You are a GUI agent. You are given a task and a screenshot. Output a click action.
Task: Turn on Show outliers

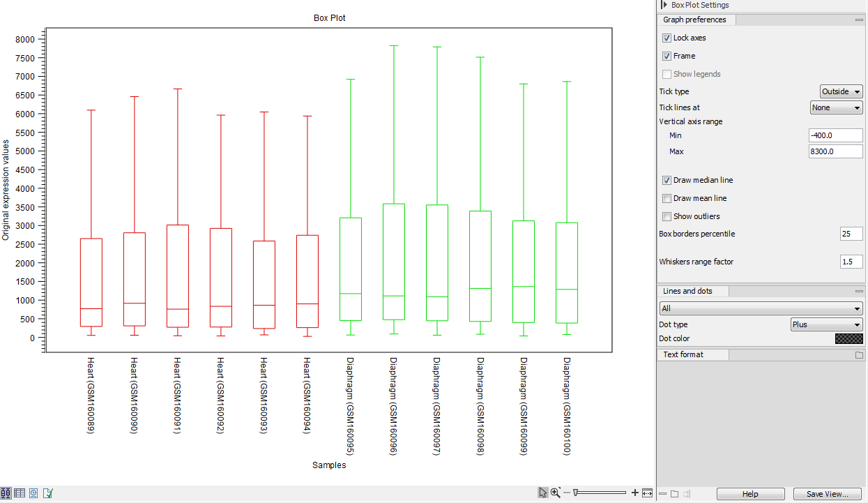coord(667,216)
